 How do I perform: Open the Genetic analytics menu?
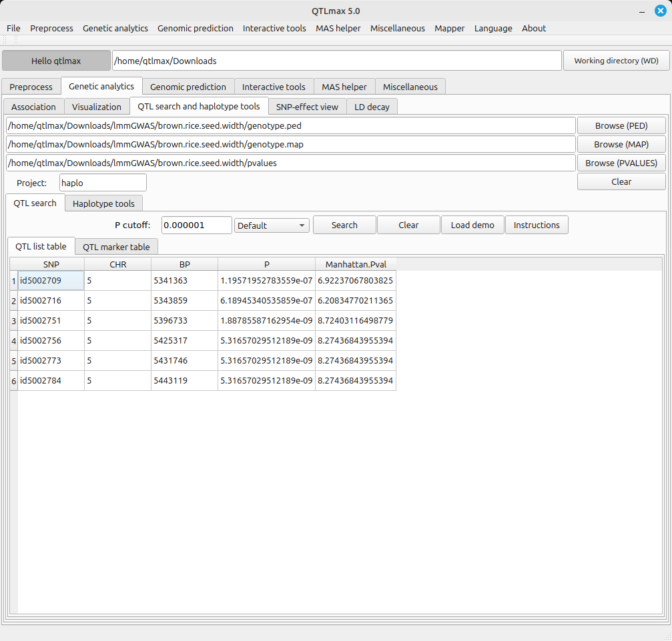click(115, 28)
